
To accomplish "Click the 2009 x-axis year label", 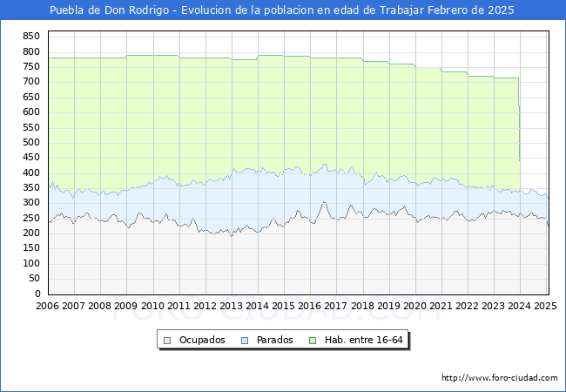I will point(125,306).
